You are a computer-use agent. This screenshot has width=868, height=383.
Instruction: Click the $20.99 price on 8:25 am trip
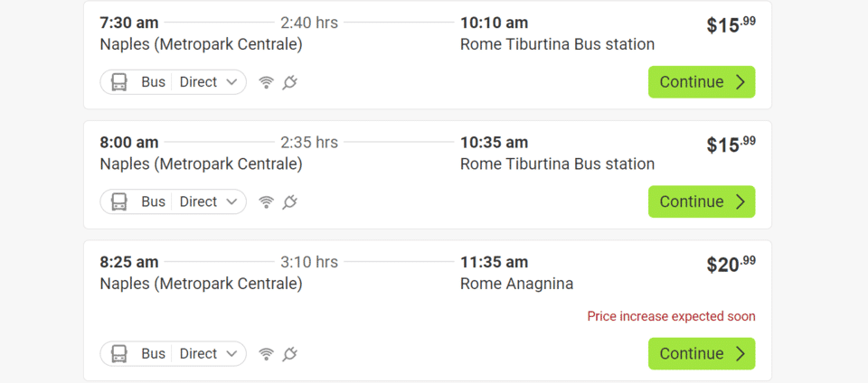731,265
